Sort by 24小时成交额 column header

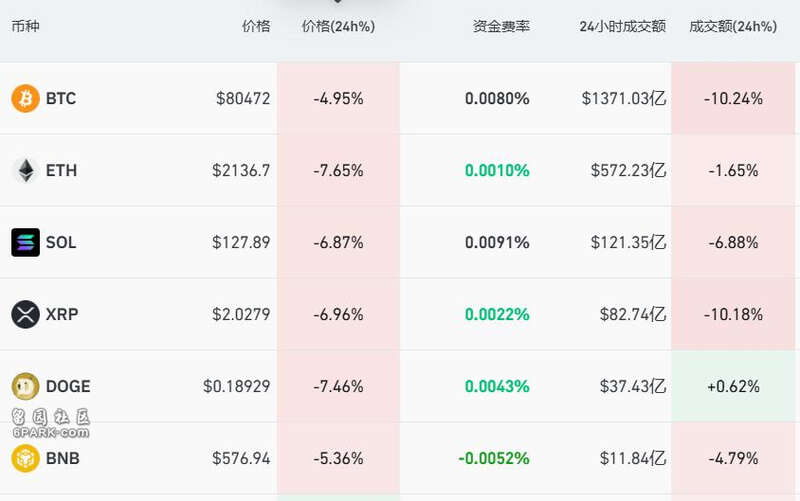tap(622, 26)
